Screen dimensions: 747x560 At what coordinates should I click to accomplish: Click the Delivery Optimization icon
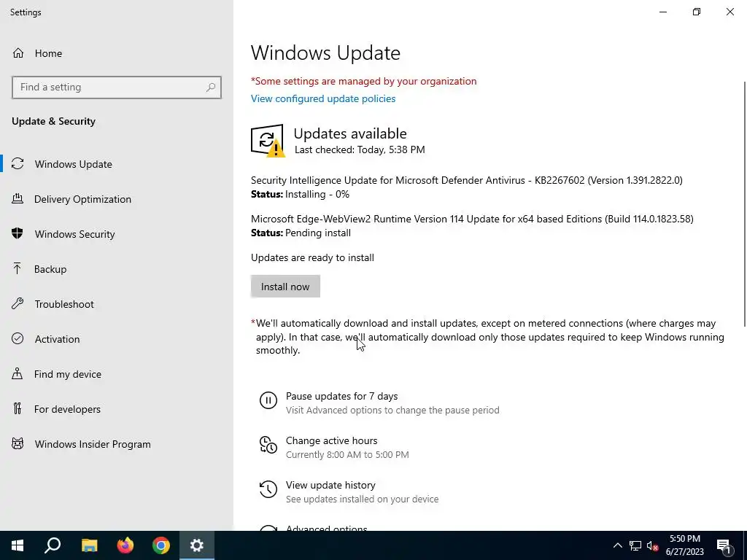[18, 198]
